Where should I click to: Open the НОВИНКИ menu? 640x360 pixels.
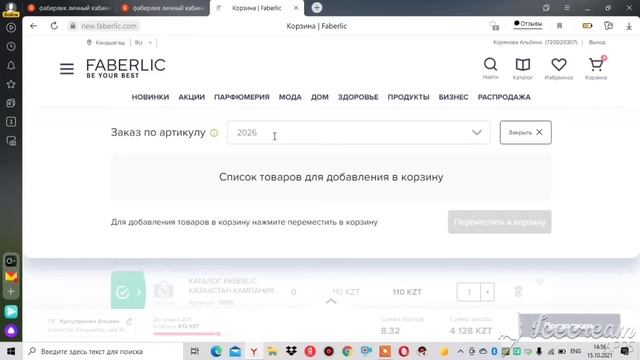[150, 97]
